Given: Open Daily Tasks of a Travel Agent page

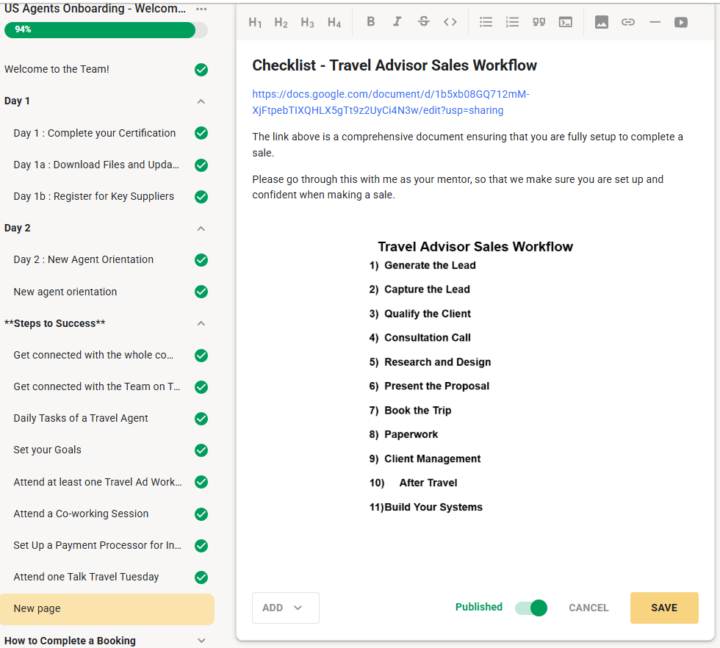Looking at the screenshot, I should click(81, 418).
